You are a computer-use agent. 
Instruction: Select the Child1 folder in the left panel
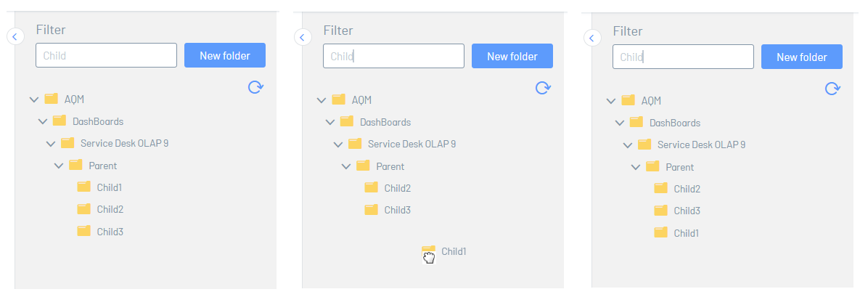109,187
